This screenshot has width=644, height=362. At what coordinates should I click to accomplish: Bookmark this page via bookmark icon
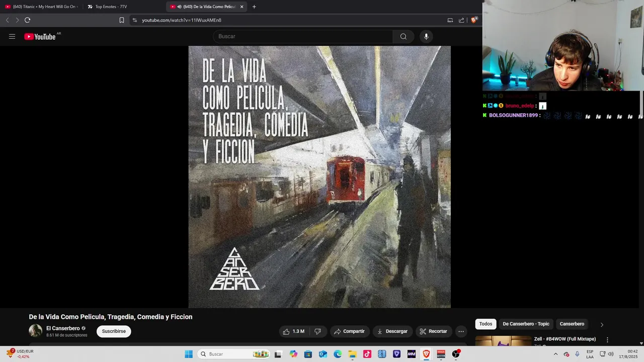[x=121, y=20]
